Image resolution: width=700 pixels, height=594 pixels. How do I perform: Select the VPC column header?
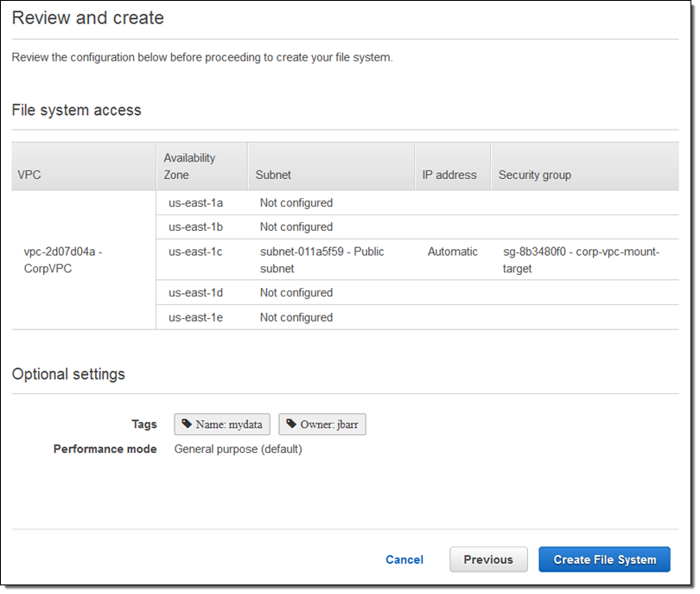click(29, 175)
